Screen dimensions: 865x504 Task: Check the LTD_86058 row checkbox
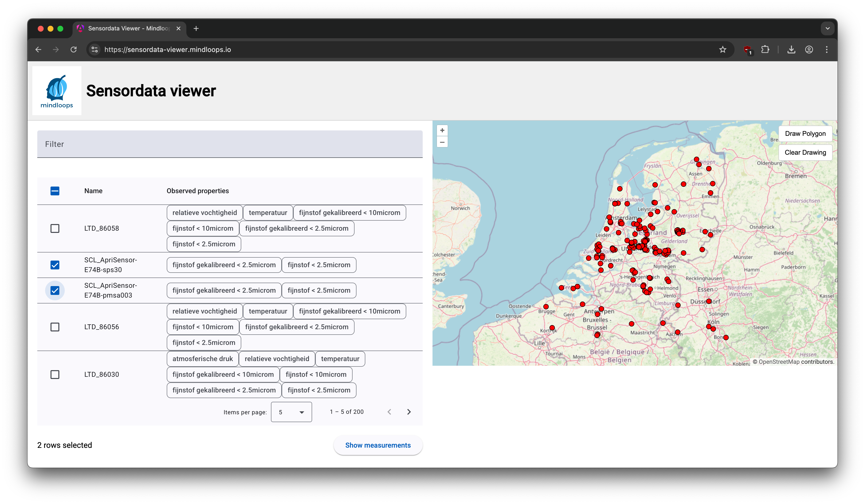[55, 228]
